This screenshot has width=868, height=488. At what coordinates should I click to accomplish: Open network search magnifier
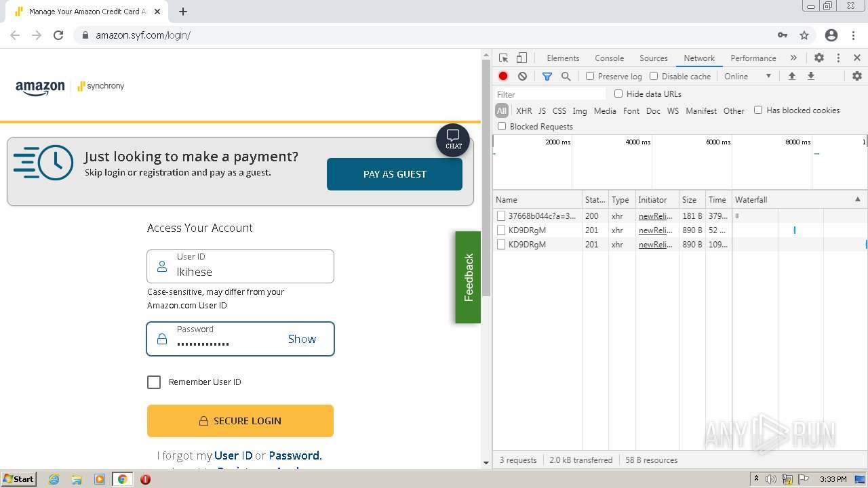click(566, 77)
